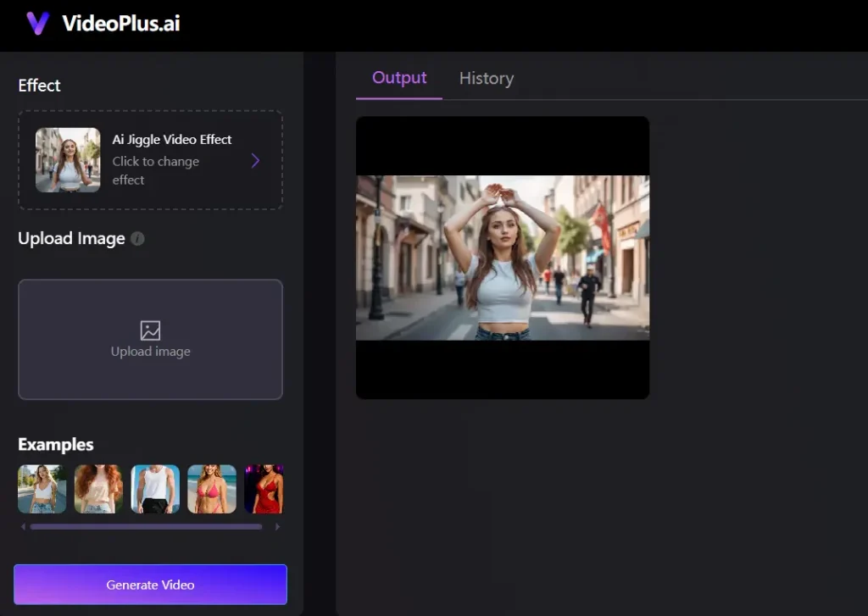Click the output video preview

pos(503,258)
